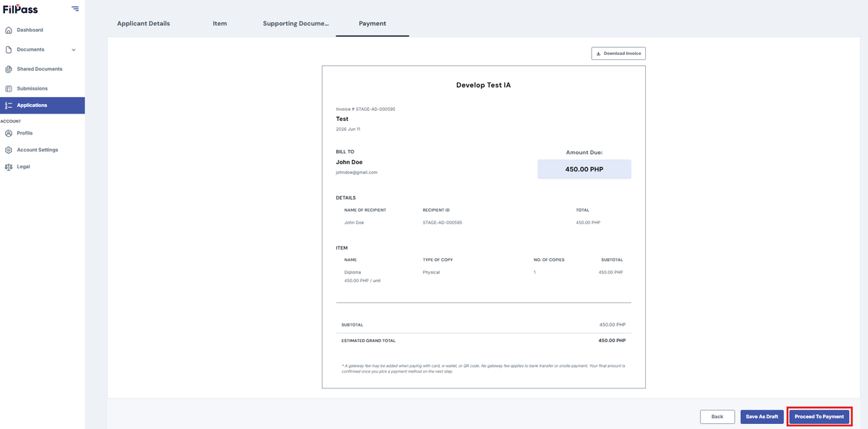Switch to the Applicant Details tab
The image size is (868, 429).
(143, 24)
